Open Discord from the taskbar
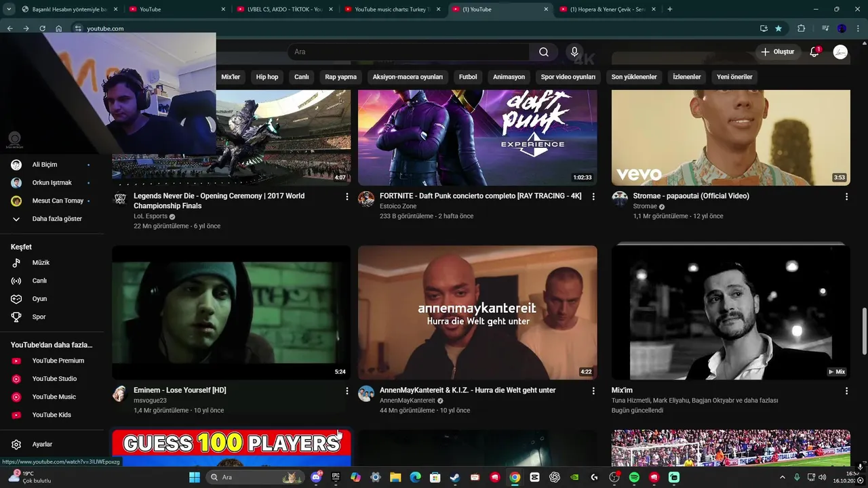 (x=315, y=477)
